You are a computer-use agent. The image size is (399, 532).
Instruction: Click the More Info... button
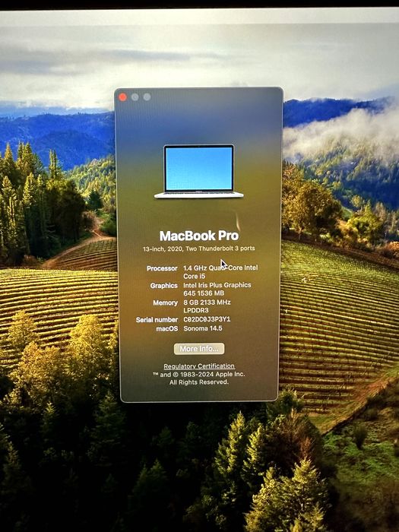click(199, 348)
